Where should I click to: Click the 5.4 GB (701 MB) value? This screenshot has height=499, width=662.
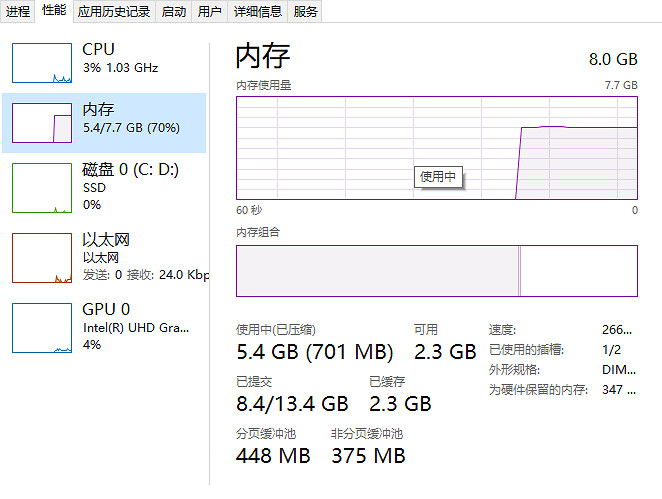(314, 352)
